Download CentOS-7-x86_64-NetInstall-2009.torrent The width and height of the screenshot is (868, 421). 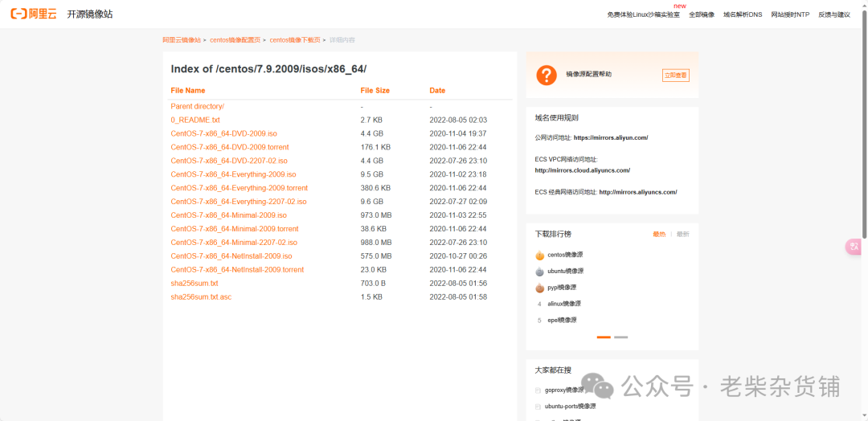click(x=237, y=269)
